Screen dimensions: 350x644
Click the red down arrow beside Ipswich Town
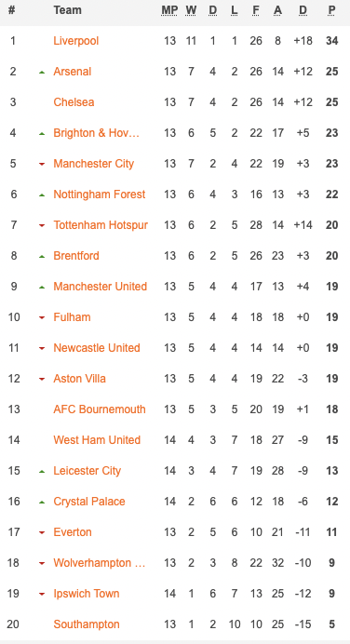click(x=42, y=594)
